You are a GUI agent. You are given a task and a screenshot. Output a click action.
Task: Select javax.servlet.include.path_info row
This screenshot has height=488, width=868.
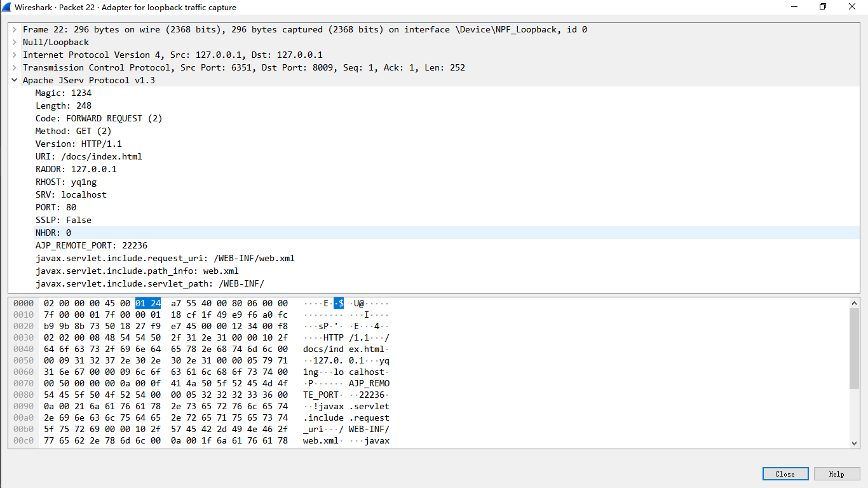point(137,271)
